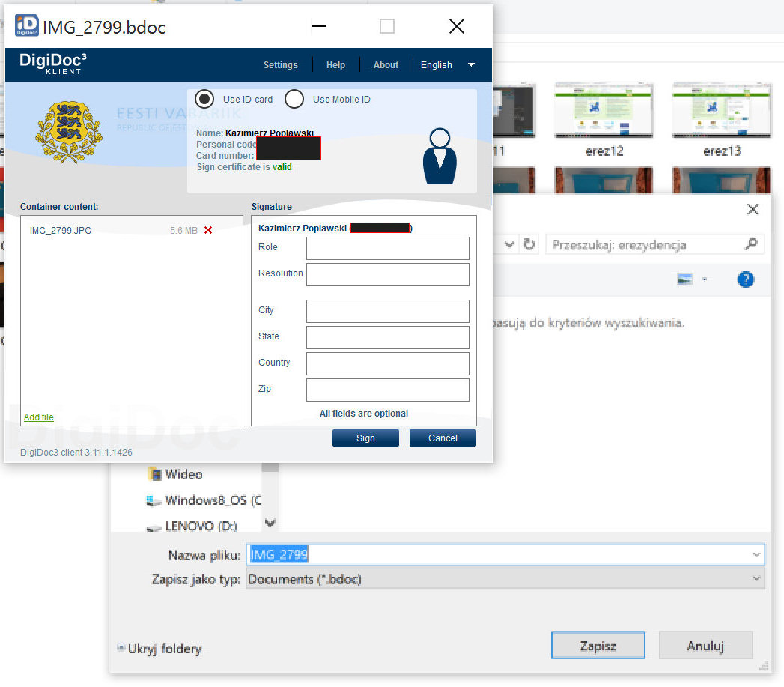Select the LENOVO (D:) drive

[200, 526]
